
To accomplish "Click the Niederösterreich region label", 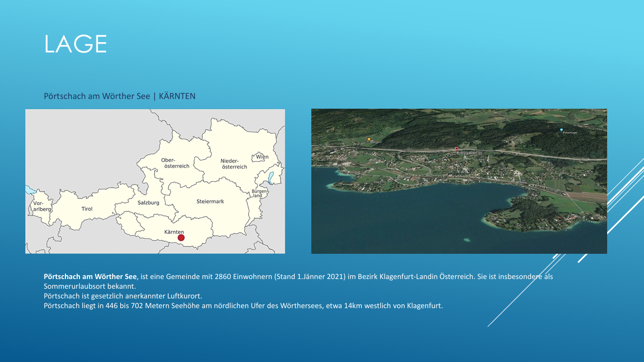I will pos(234,164).
